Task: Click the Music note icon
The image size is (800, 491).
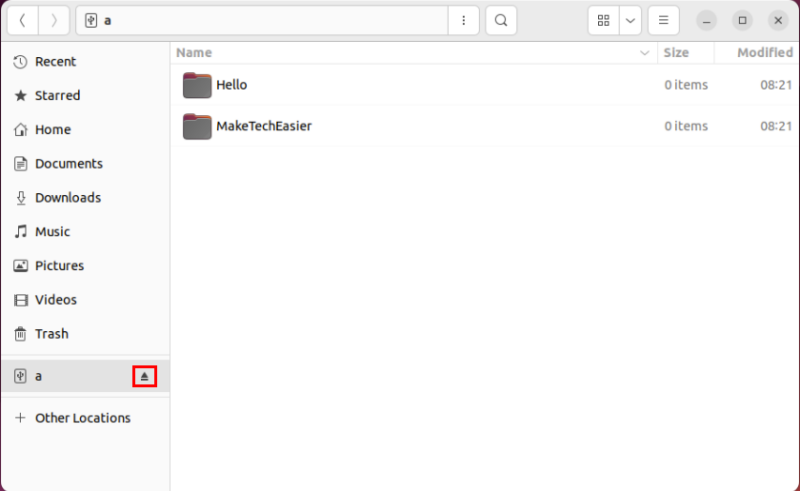Action: click(20, 232)
